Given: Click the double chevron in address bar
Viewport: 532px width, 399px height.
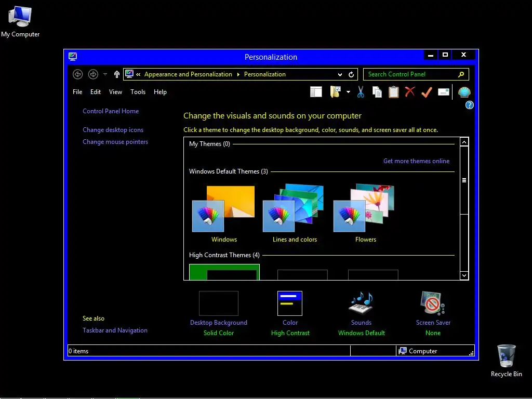Looking at the screenshot, I should click(x=138, y=74).
